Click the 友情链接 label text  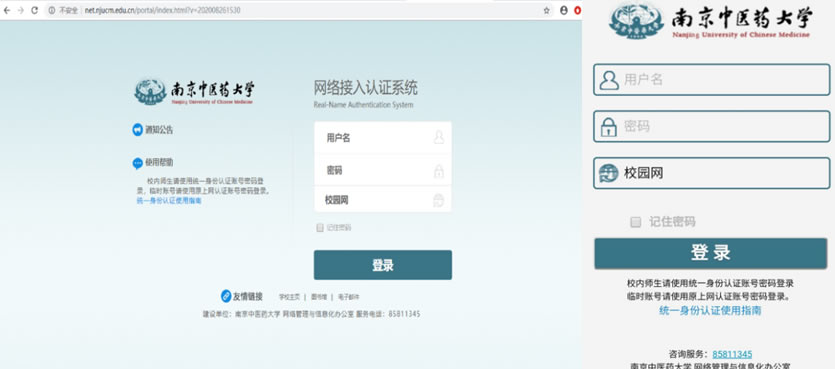[x=248, y=297]
